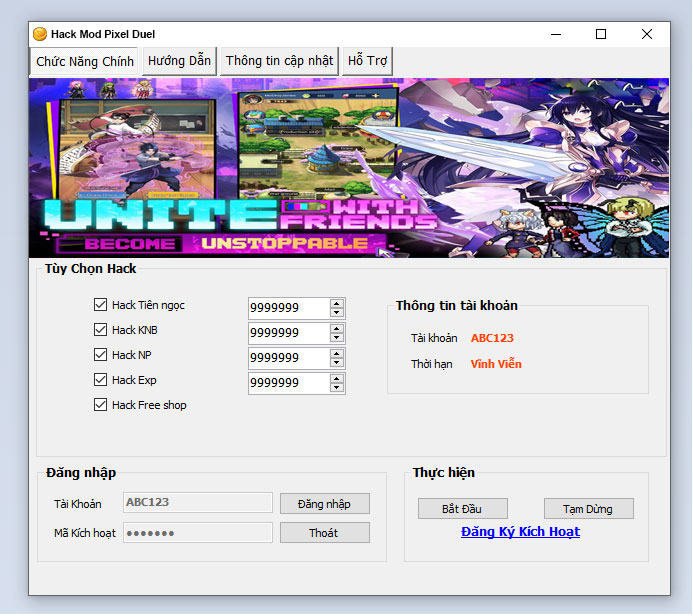Decrease the Hack Tiên ngọc value with down arrow

337,312
